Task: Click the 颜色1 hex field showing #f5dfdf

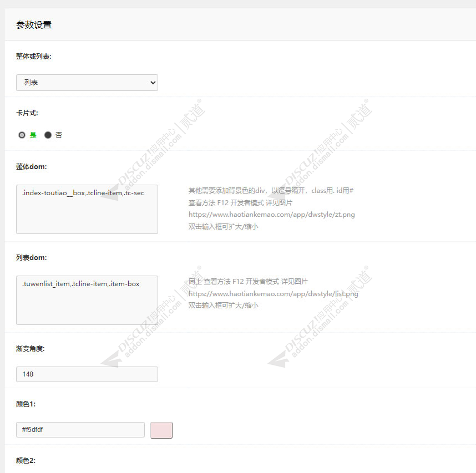Action: 80,430
